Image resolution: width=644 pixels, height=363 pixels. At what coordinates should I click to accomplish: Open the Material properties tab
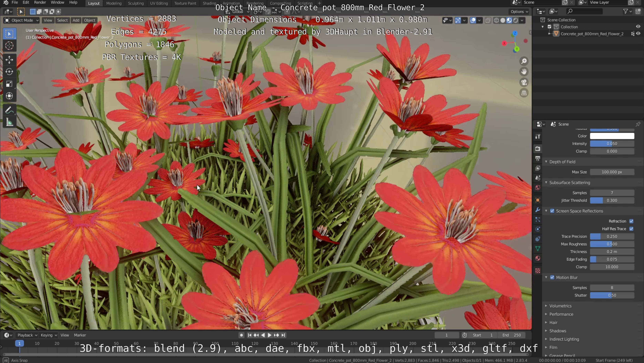coord(538,258)
